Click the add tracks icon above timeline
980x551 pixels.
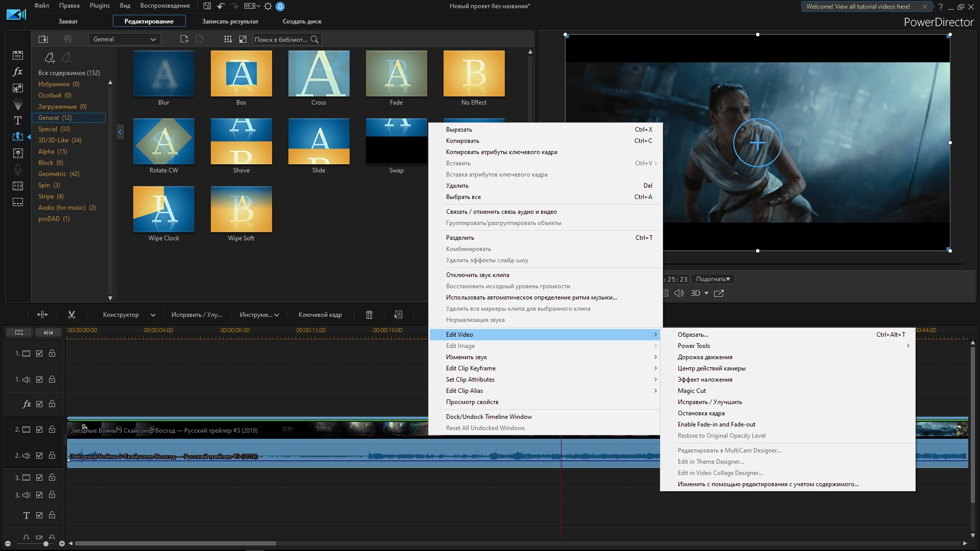pos(19,333)
